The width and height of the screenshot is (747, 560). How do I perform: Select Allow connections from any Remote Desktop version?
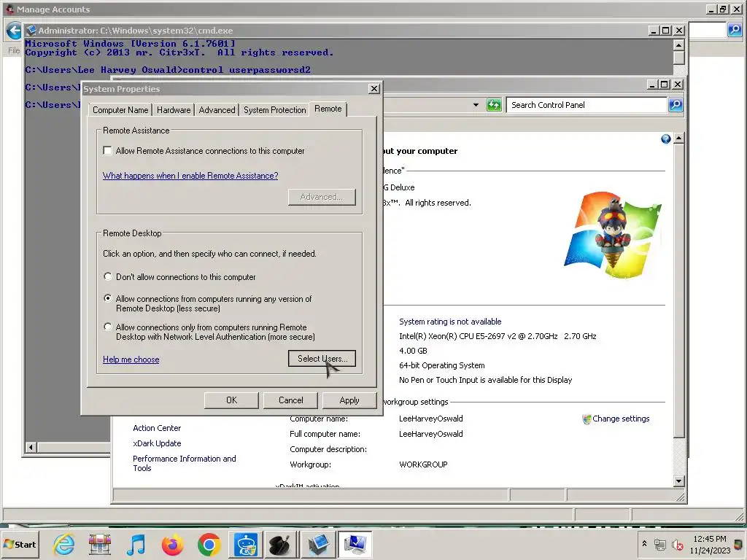108,298
